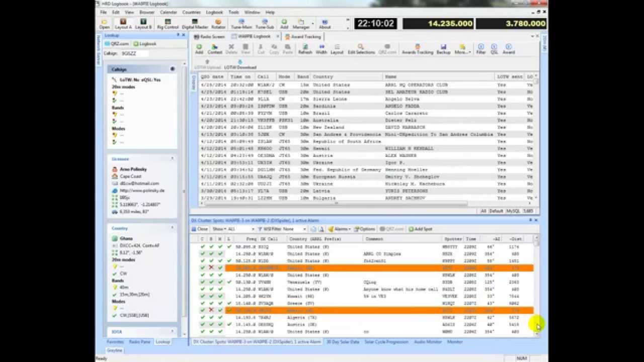Open the Rotator tool
This screenshot has height=362, width=644.
pyautogui.click(x=218, y=24)
